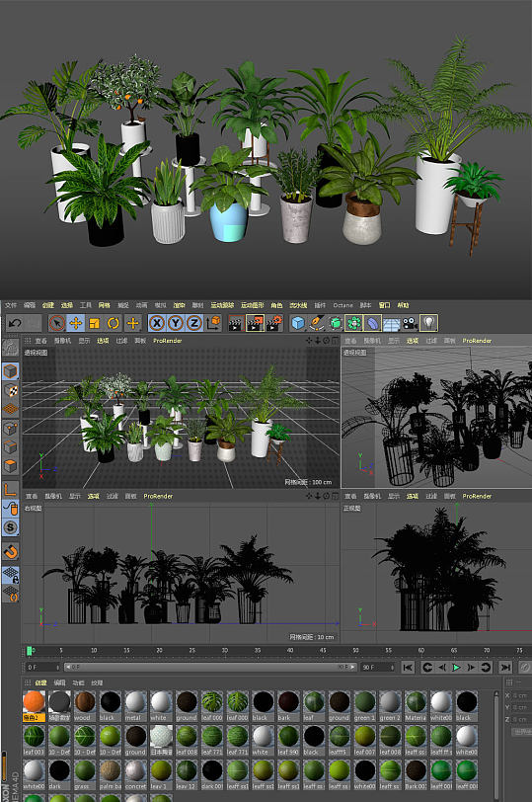Open the green Subdivision generator icon
This screenshot has height=802, width=532.
coord(336,323)
